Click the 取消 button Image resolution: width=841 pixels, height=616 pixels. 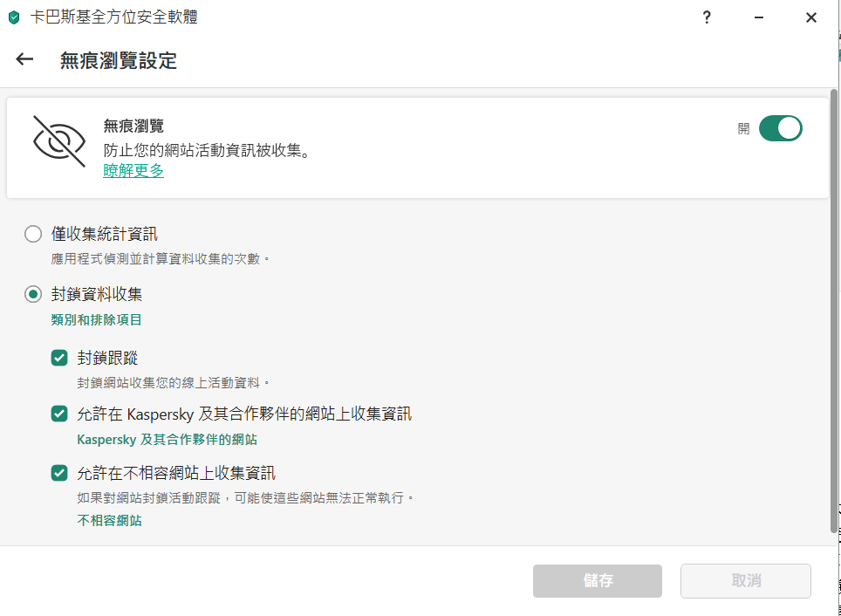pyautogui.click(x=746, y=581)
